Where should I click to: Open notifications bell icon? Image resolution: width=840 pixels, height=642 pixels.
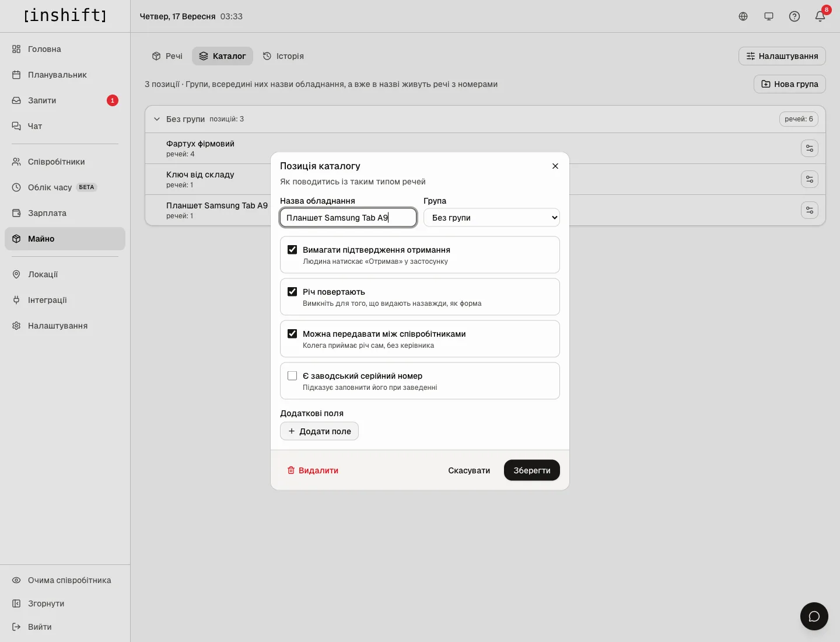click(x=820, y=16)
